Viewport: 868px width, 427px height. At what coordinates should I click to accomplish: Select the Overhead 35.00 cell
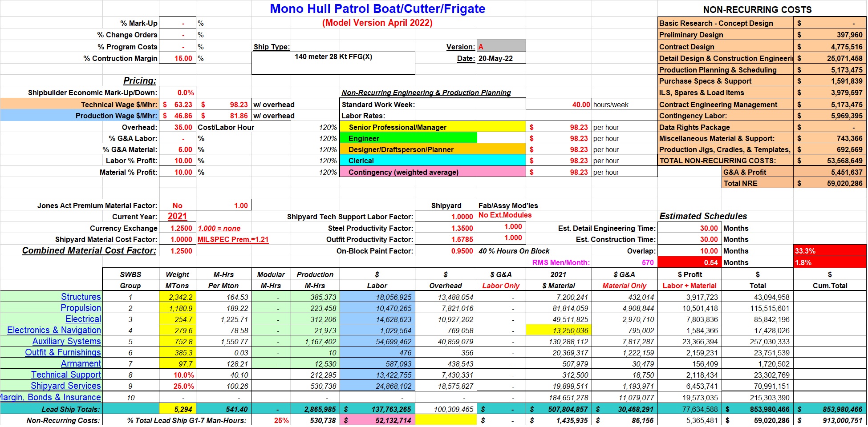click(178, 127)
